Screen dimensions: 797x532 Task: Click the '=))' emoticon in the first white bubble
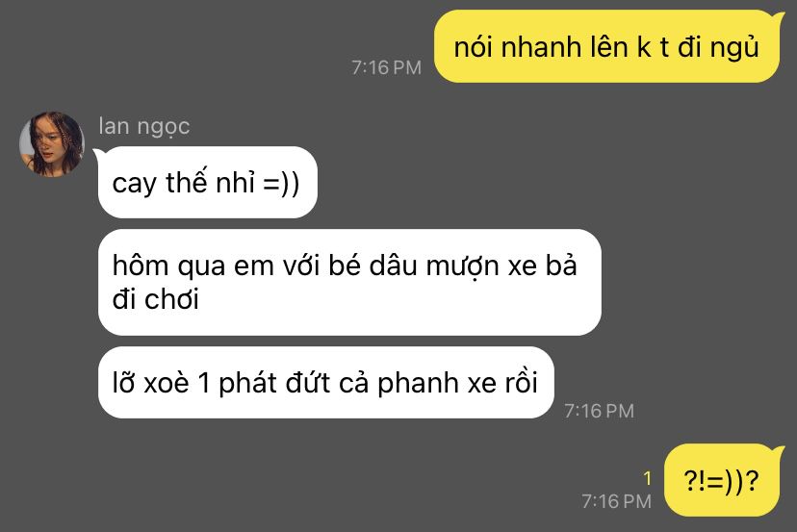(282, 184)
